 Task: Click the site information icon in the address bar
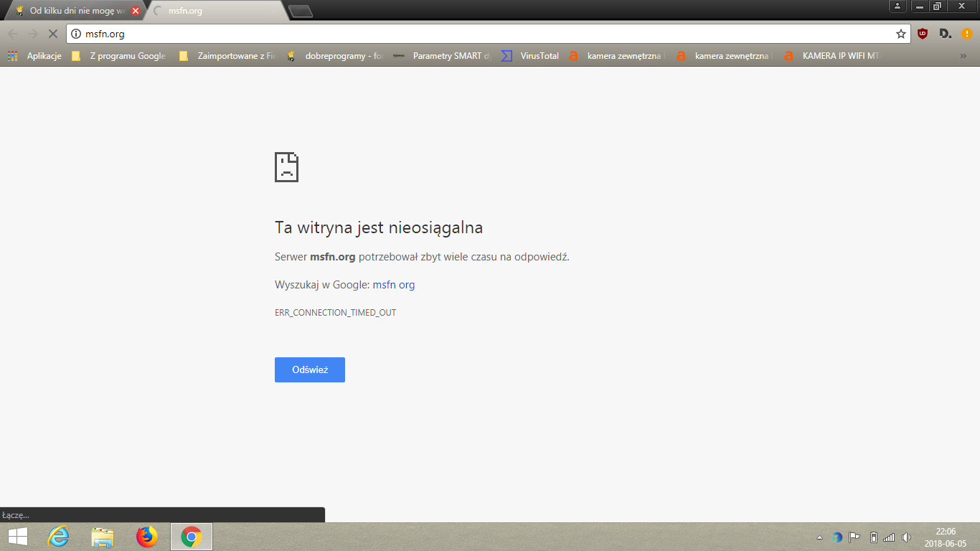(x=76, y=34)
